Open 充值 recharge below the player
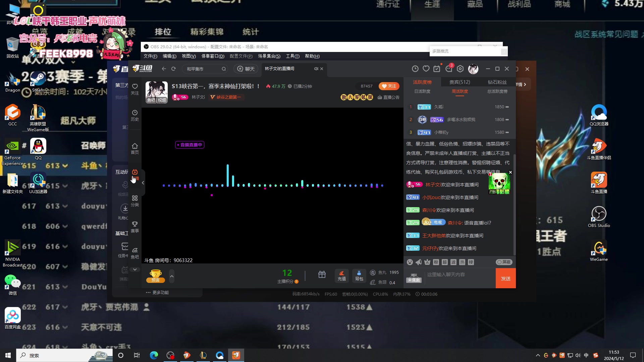The image size is (644, 362). click(x=342, y=276)
